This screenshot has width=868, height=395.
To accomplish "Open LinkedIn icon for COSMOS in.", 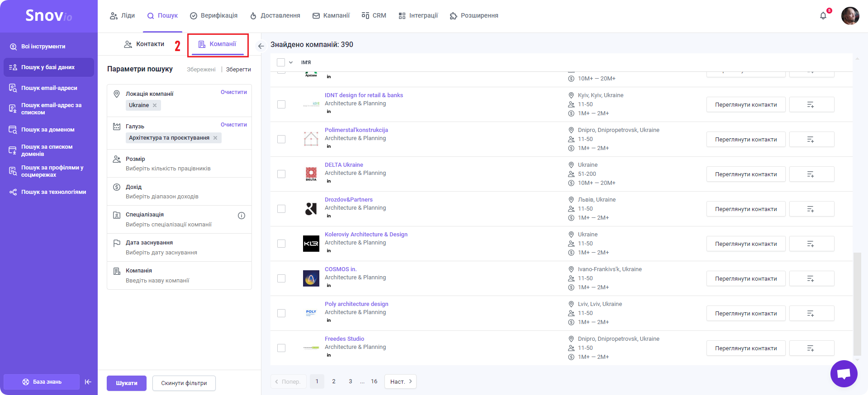I will pos(329,286).
